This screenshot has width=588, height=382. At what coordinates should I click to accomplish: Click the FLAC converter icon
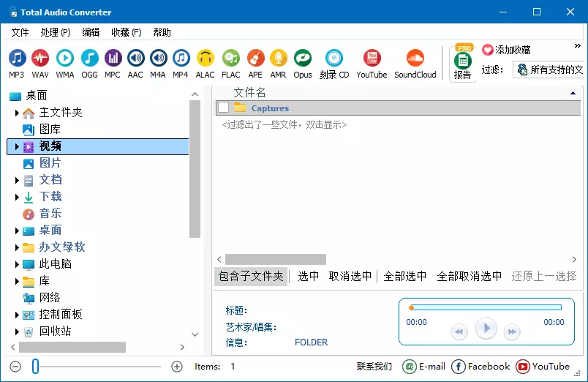tap(231, 63)
